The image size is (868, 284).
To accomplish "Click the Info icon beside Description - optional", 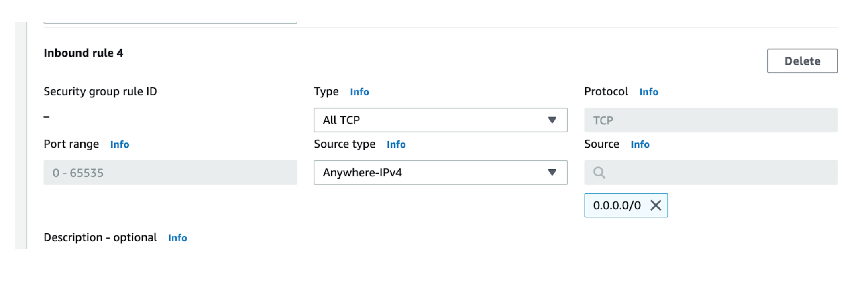I will click(x=178, y=237).
